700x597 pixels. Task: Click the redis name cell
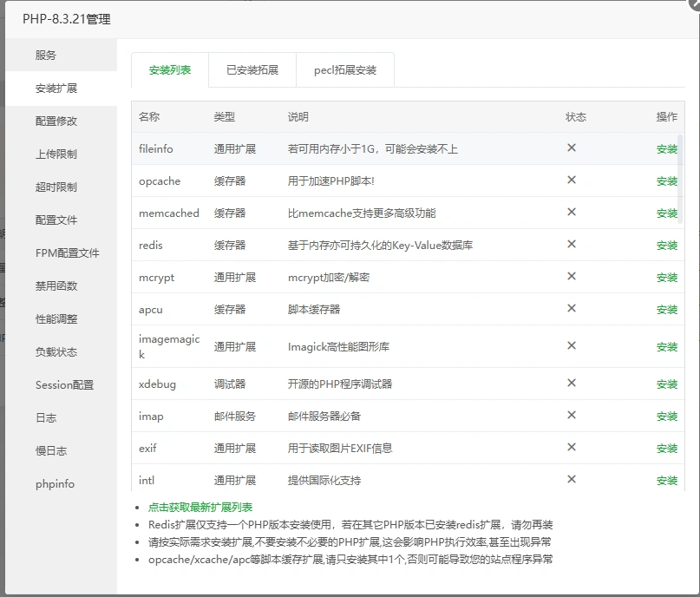tap(150, 246)
